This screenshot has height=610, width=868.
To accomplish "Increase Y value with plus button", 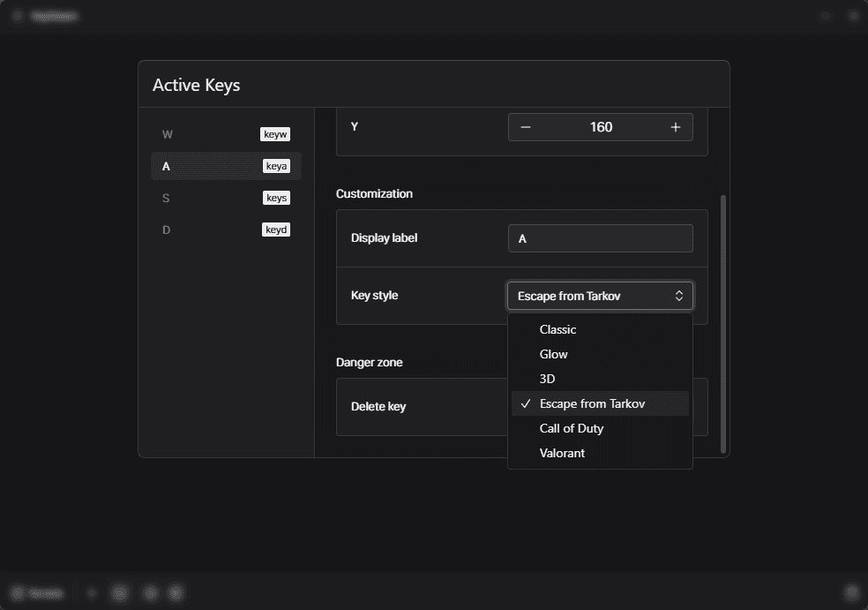I will pos(676,127).
